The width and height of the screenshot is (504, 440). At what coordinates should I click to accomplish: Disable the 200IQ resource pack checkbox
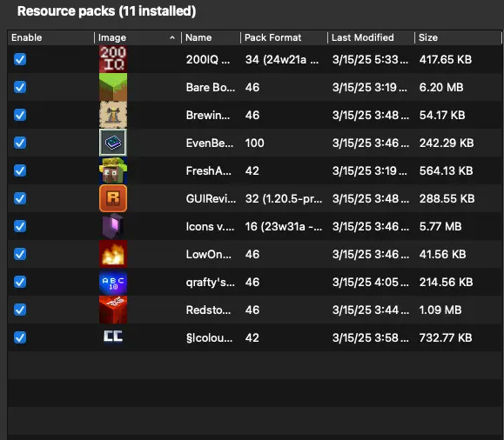pyautogui.click(x=20, y=59)
